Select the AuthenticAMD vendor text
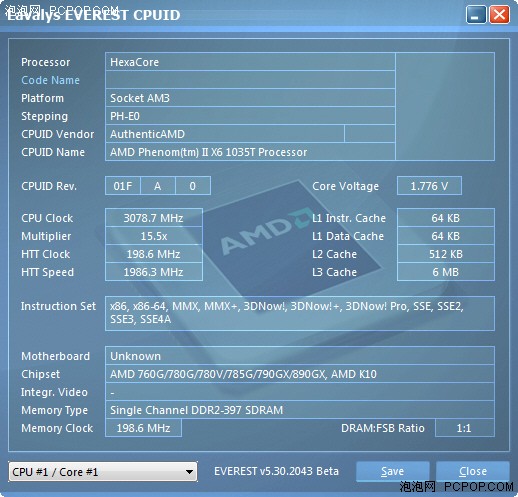The width and height of the screenshot is (518, 497). (x=147, y=134)
